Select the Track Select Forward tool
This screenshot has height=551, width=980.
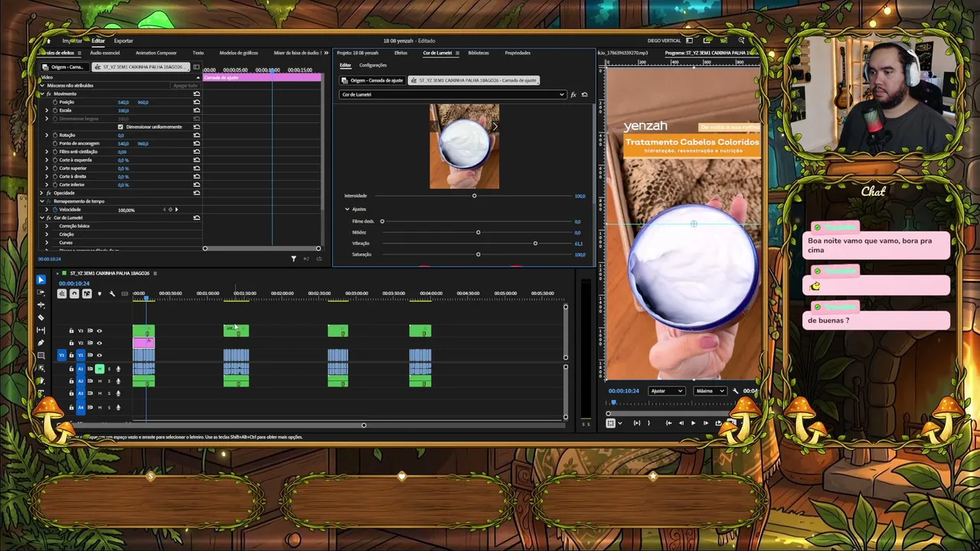point(41,292)
